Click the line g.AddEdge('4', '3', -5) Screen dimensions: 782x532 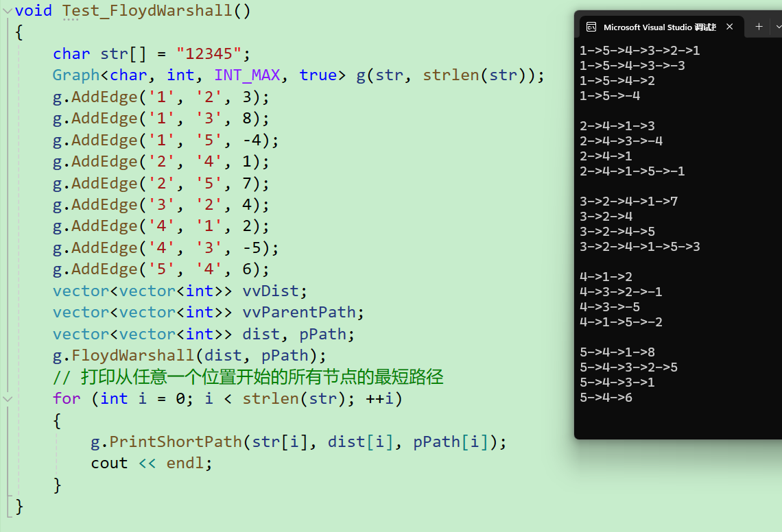tap(165, 247)
